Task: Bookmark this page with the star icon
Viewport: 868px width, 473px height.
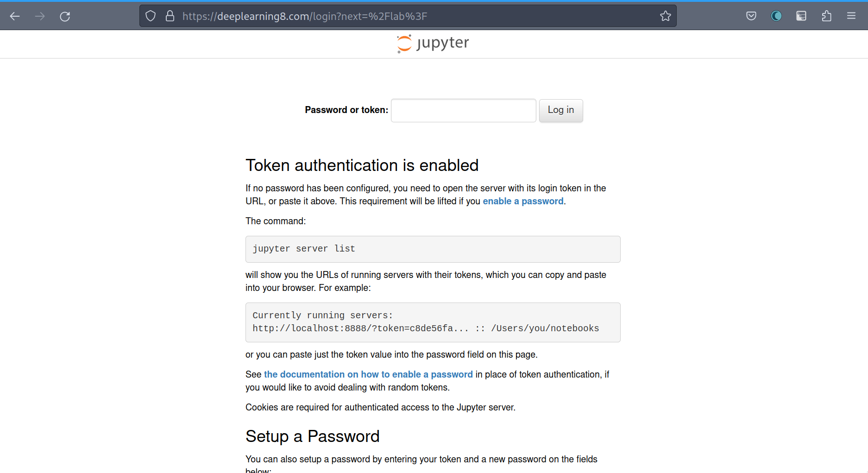Action: pyautogui.click(x=666, y=16)
